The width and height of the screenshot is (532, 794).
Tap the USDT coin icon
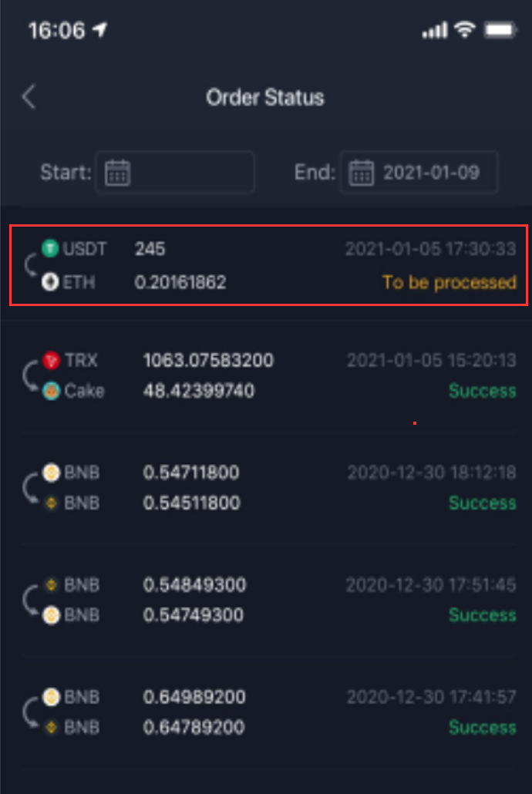51,249
